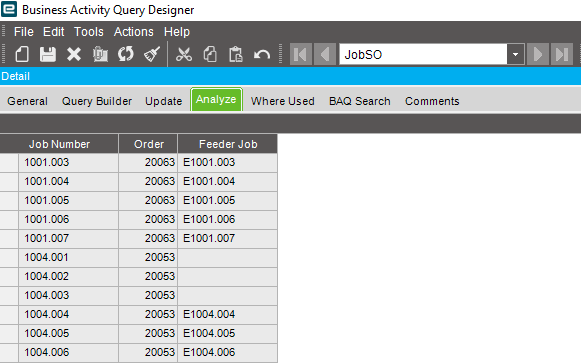Jump to the last record
Image resolution: width=581 pixels, height=363 pixels.
tap(562, 54)
